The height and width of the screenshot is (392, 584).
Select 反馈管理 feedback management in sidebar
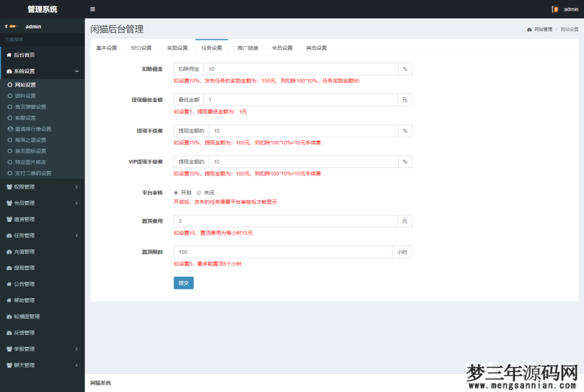point(25,333)
